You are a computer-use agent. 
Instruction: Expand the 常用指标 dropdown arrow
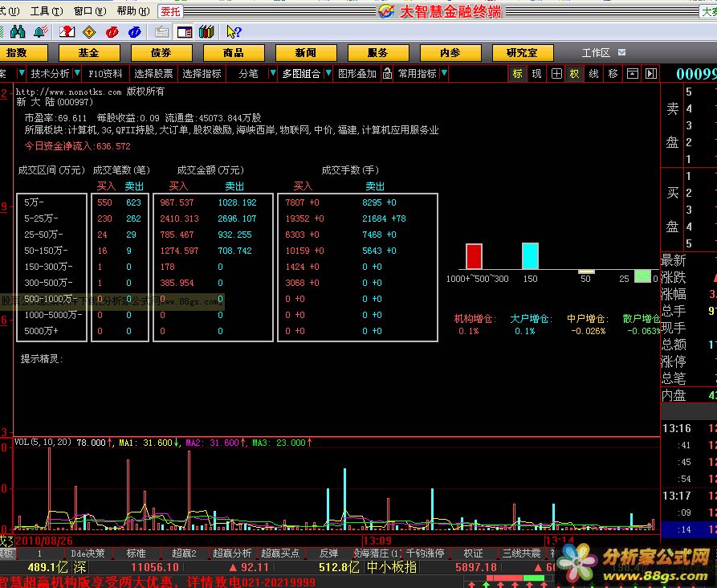[x=443, y=73]
